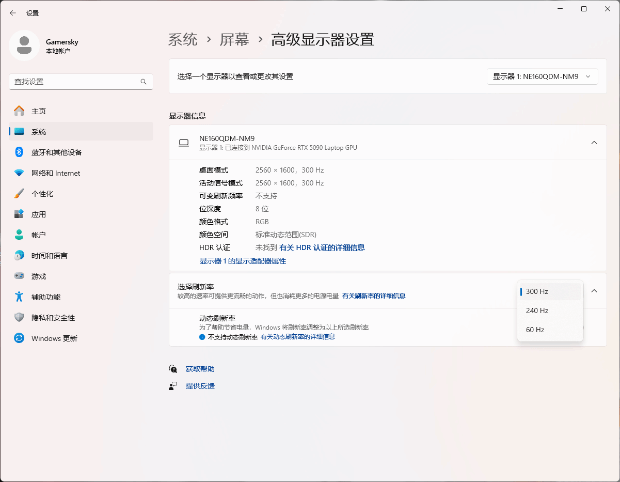
Task: Click the laptop display icon beside NE160QDM-NM9
Action: tap(184, 143)
